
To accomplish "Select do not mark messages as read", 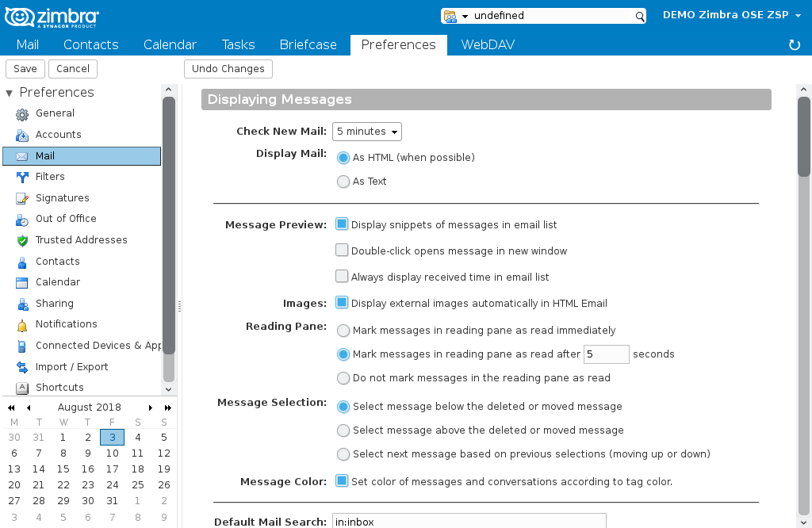I will pos(343,378).
